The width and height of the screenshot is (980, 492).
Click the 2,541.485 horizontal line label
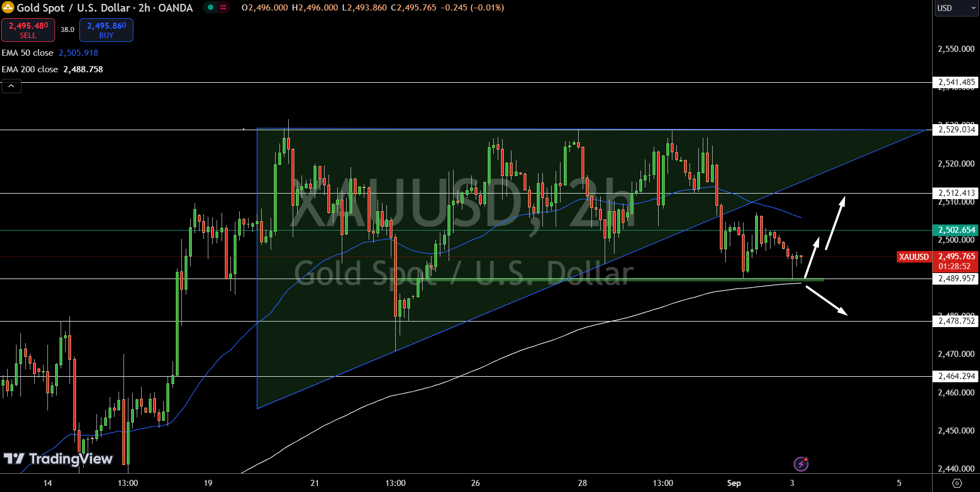tap(956, 82)
